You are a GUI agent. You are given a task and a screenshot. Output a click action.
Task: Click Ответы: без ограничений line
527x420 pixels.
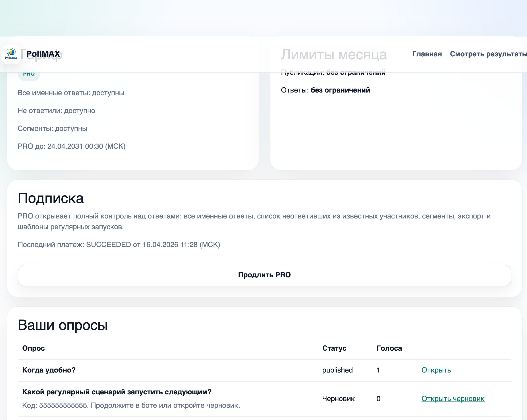(325, 90)
